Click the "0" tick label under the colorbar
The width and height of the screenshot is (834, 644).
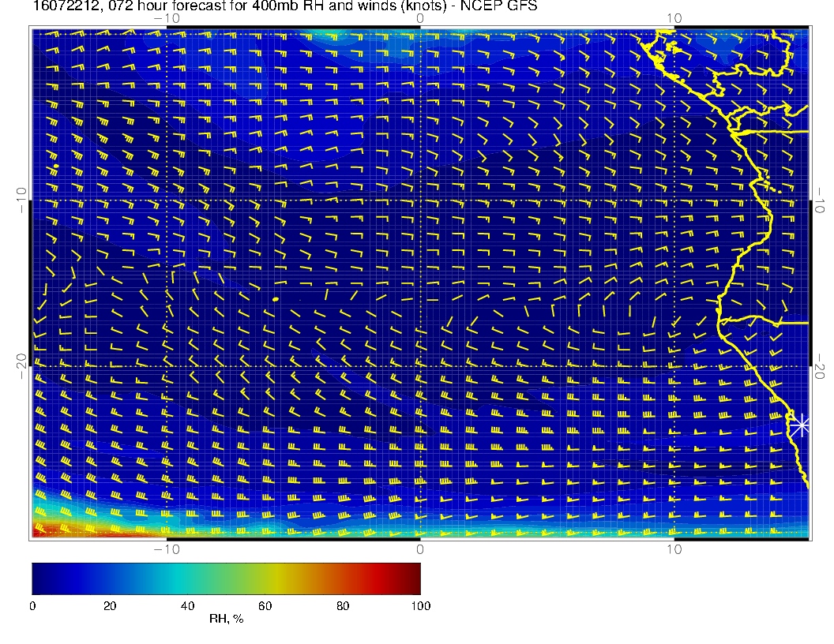[32, 606]
